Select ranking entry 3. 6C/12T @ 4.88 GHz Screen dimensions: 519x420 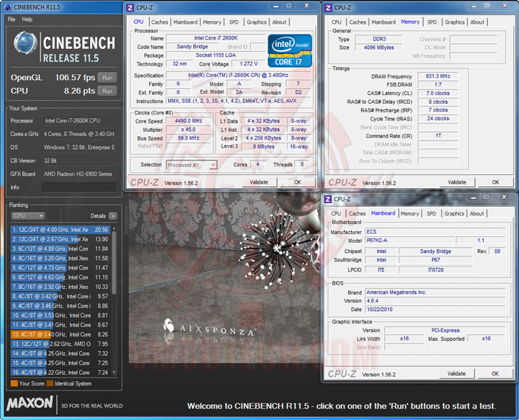[x=61, y=249]
